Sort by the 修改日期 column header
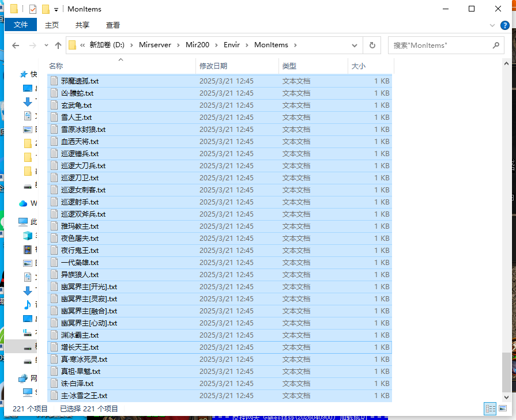The height and width of the screenshot is (420, 516). coord(238,66)
